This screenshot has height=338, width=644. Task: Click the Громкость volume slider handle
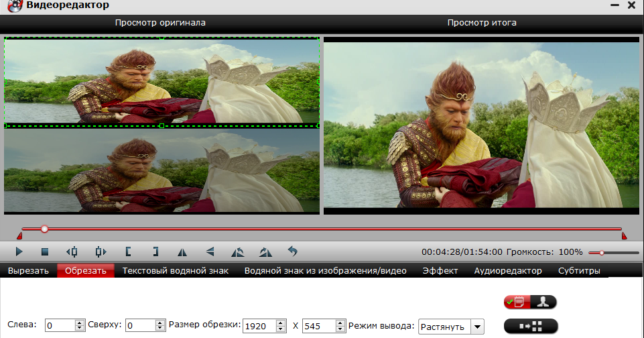coord(602,252)
